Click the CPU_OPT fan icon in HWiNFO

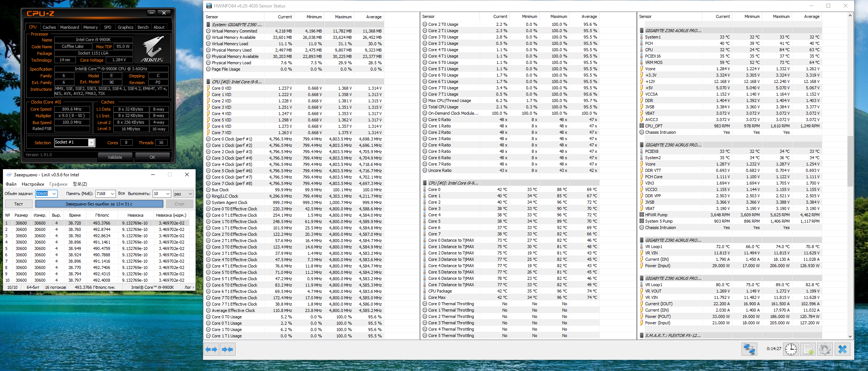click(642, 126)
